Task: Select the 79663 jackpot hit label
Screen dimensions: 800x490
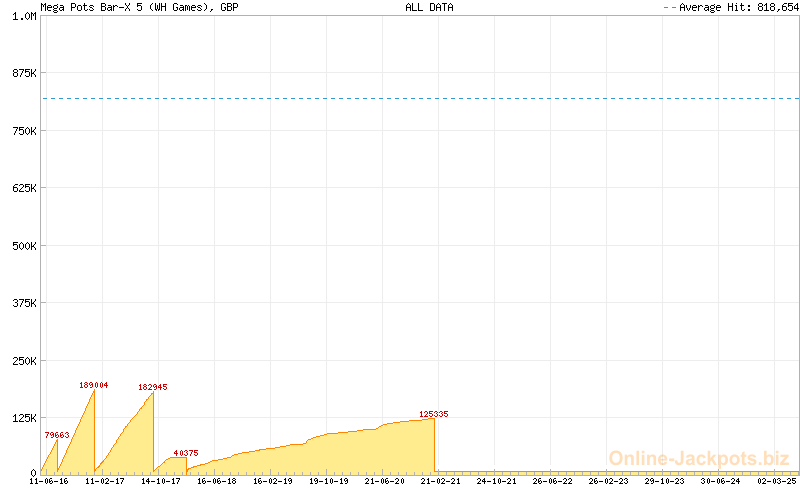Action: coord(57,435)
